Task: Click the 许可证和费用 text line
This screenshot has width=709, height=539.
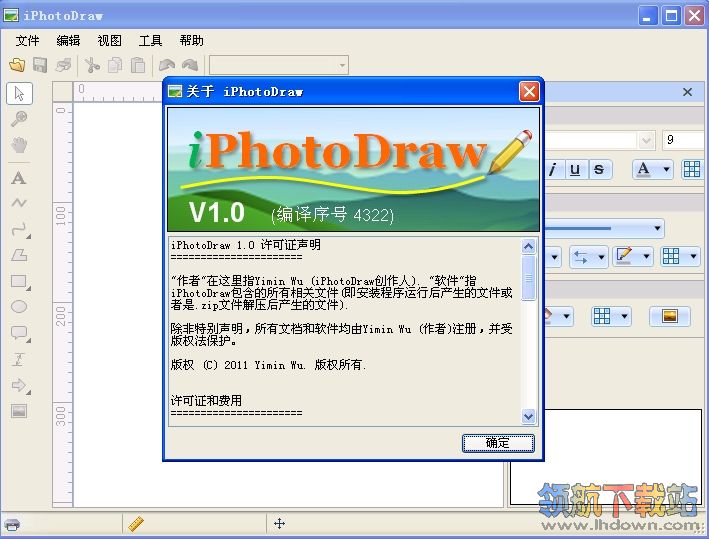Action: (x=206, y=401)
